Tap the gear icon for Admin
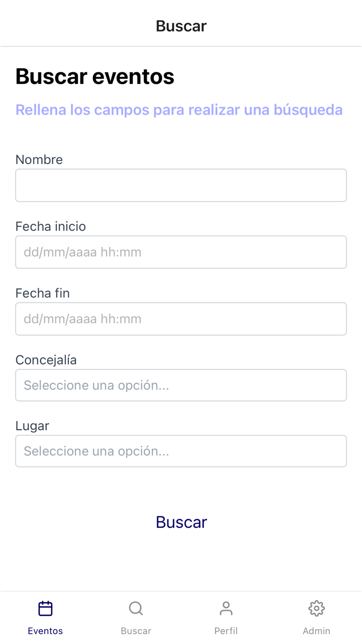The image size is (362, 644). (316, 609)
